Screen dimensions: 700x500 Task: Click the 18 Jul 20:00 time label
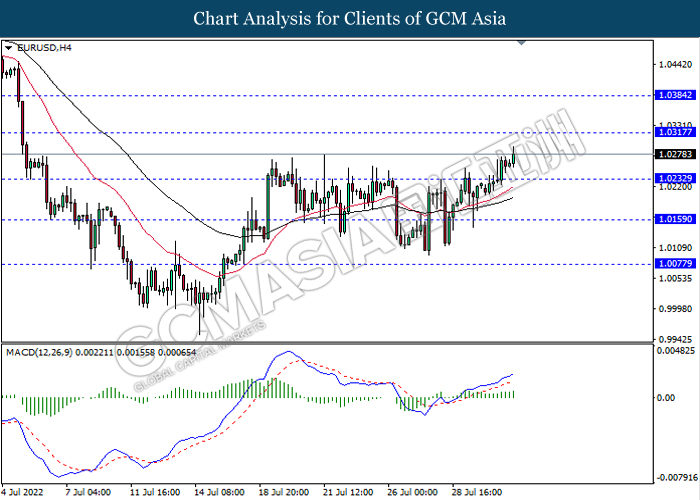click(284, 492)
